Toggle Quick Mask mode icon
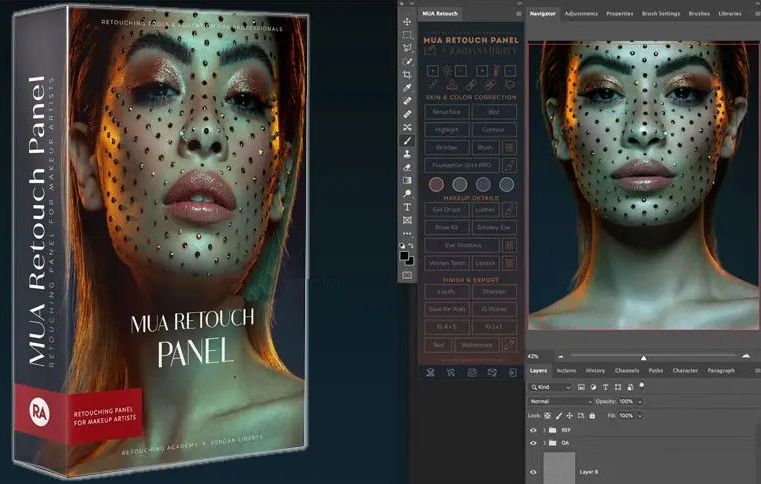The width and height of the screenshot is (761, 484). coord(407,275)
